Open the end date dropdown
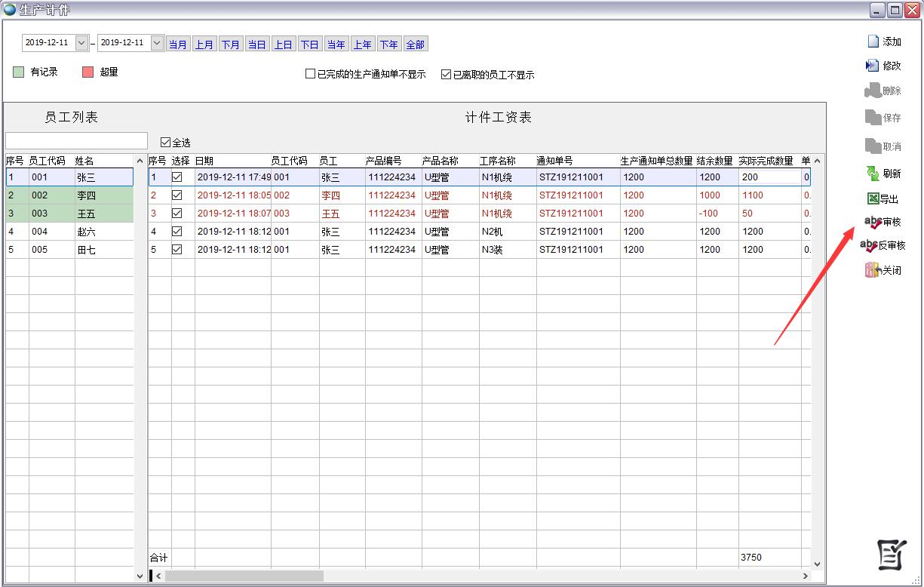The width and height of the screenshot is (924, 587). (x=157, y=43)
